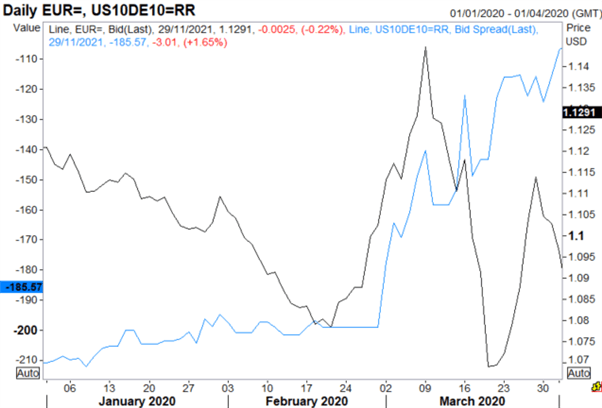Click the January 2020 month label

[137, 401]
